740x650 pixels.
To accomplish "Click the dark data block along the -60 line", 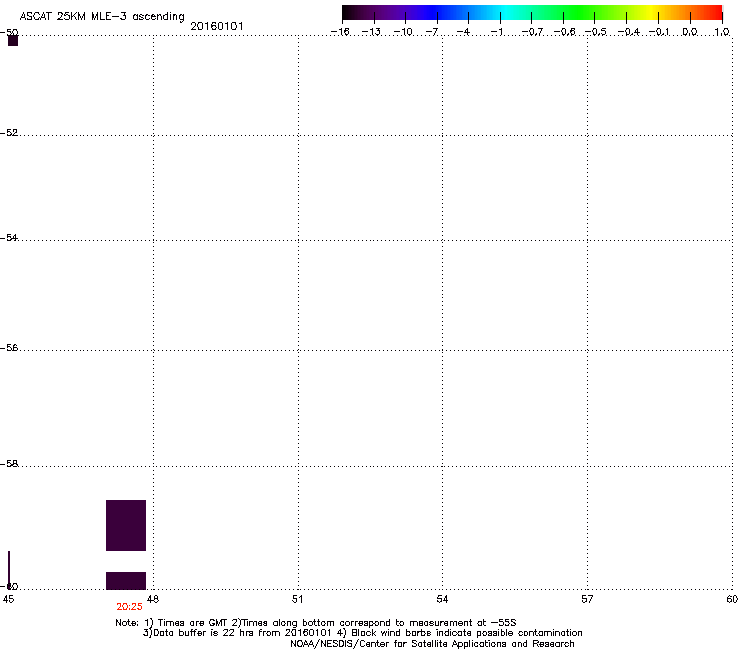I will [x=126, y=581].
